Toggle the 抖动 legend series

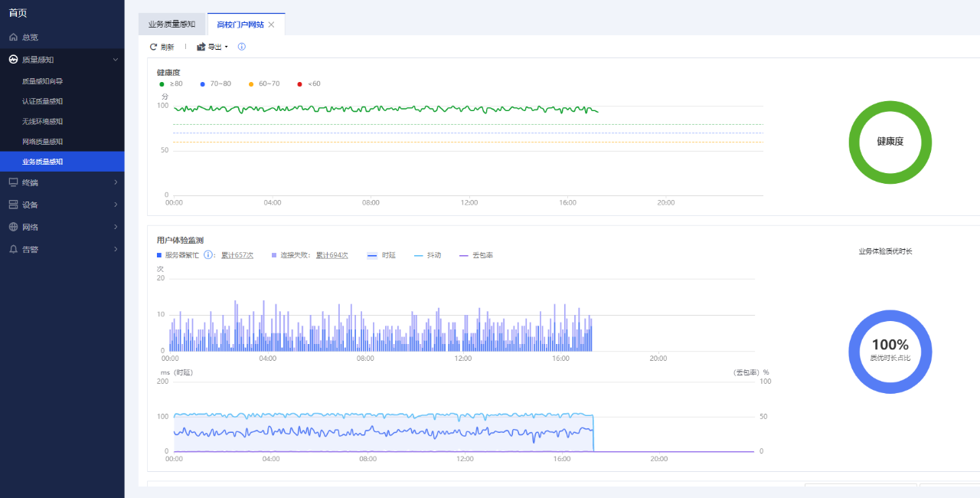[x=427, y=255]
